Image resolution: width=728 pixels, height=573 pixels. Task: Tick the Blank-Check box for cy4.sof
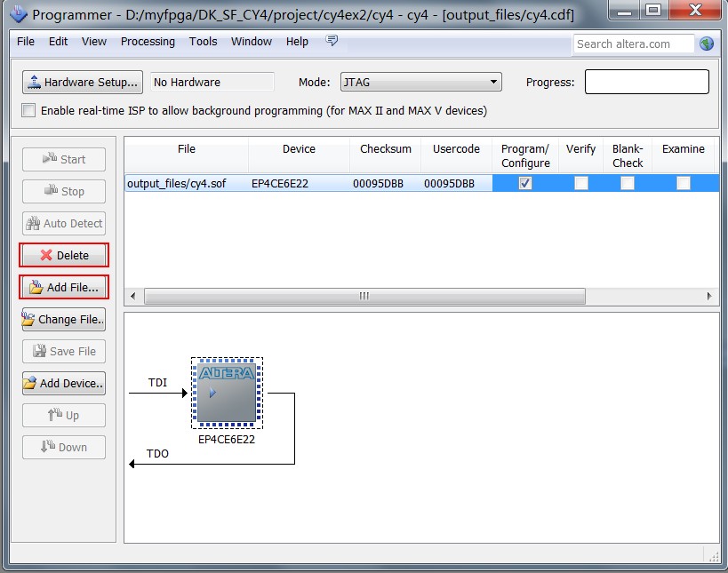pos(628,183)
